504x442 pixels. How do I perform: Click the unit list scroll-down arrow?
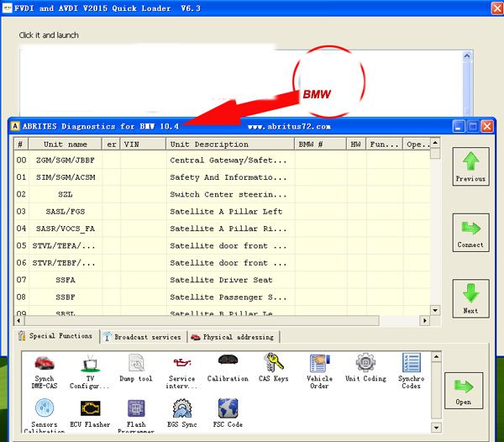[435, 310]
